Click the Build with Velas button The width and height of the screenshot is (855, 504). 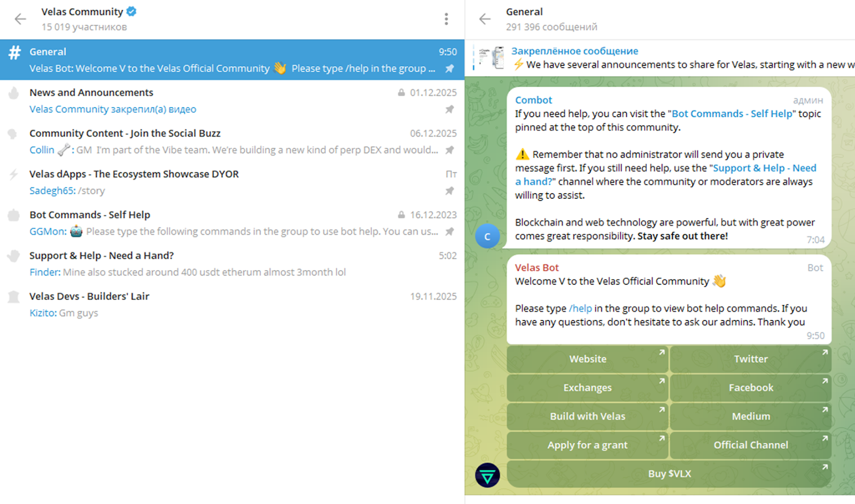tap(587, 416)
